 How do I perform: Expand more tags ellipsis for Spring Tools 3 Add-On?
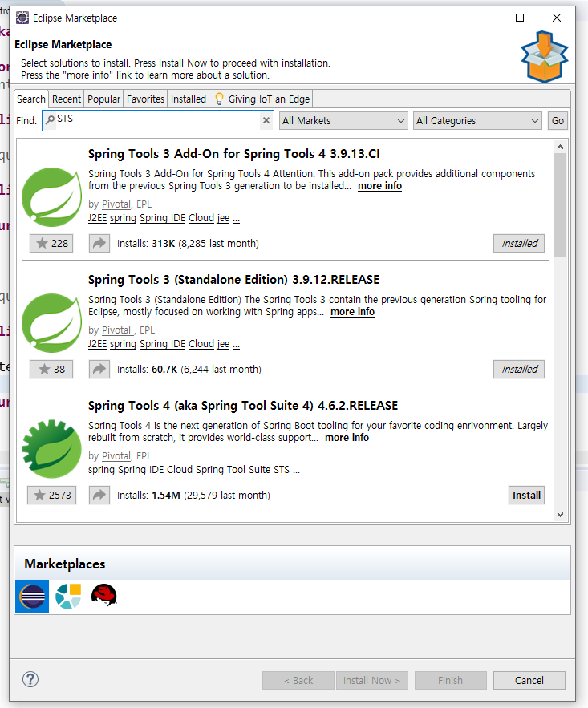(x=236, y=219)
